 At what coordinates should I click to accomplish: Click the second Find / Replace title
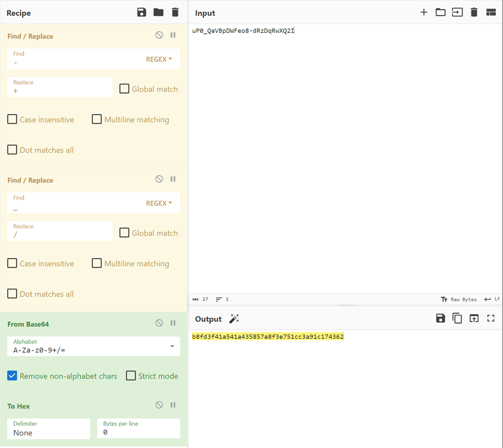click(30, 180)
